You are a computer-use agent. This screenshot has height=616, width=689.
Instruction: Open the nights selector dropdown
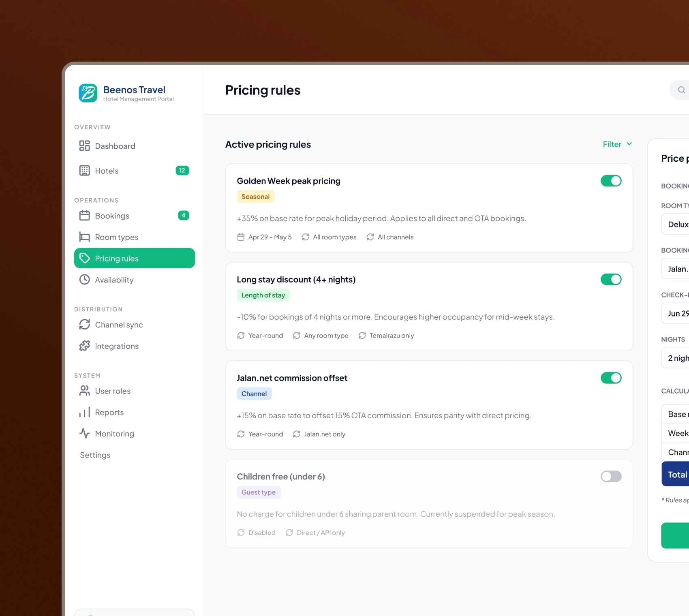tap(675, 358)
